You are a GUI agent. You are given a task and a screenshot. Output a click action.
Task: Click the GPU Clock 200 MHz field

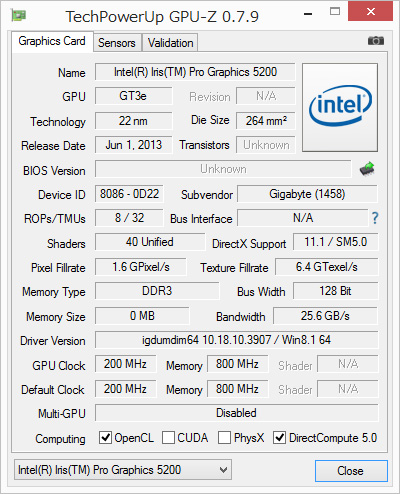tap(125, 364)
